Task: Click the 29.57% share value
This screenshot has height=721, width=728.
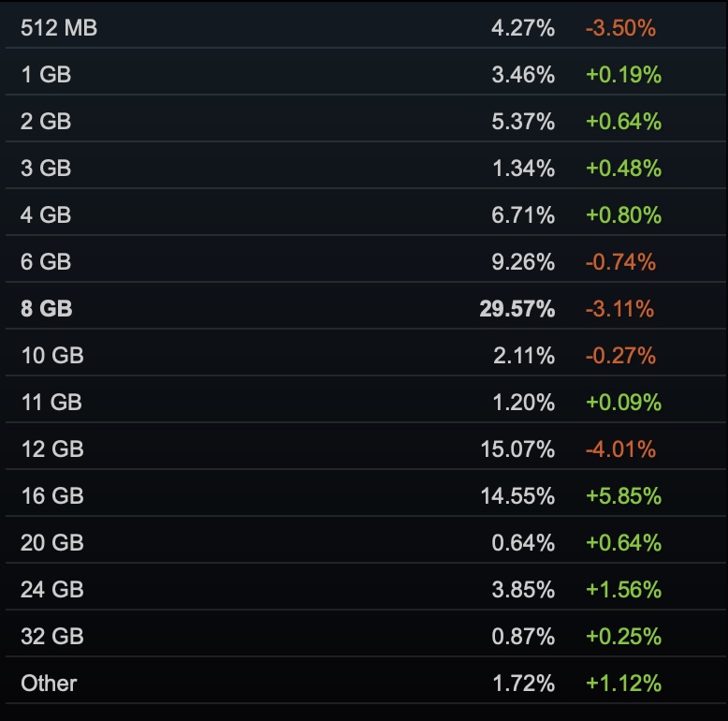Action: pos(517,309)
